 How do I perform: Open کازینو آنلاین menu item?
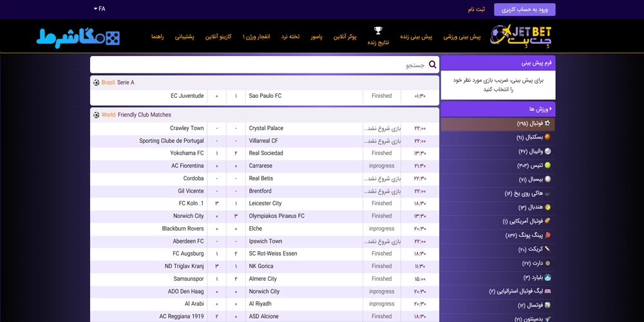218,37
